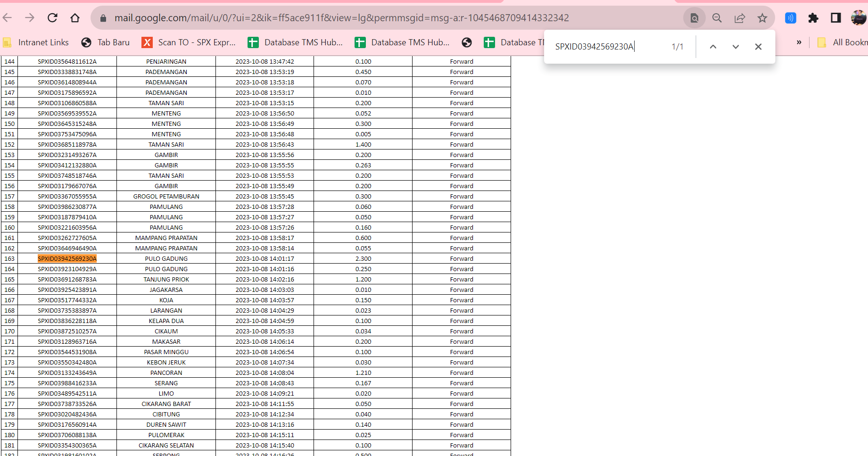868x456 pixels.
Task: Select tracking number SPXID03923104929A
Action: (x=67, y=269)
